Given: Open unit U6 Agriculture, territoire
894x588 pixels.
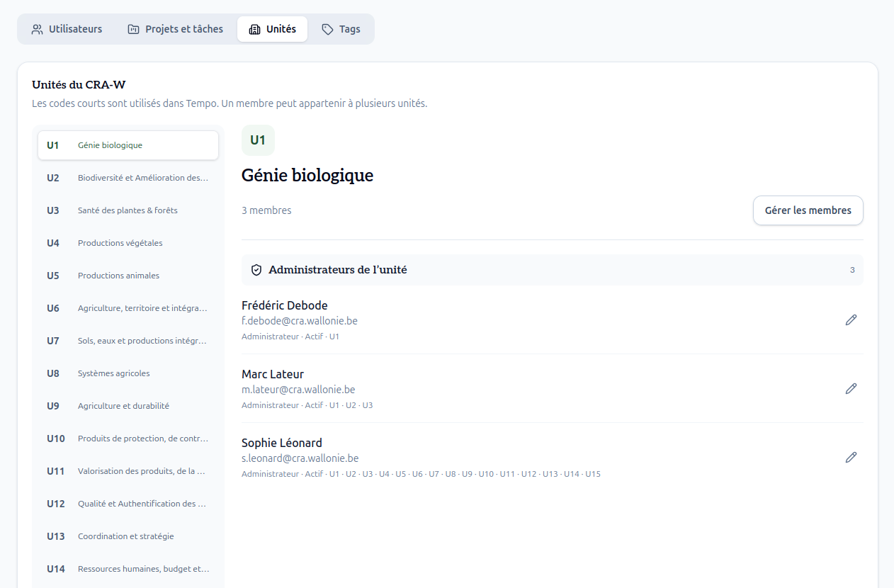Looking at the screenshot, I should pyautogui.click(x=128, y=308).
